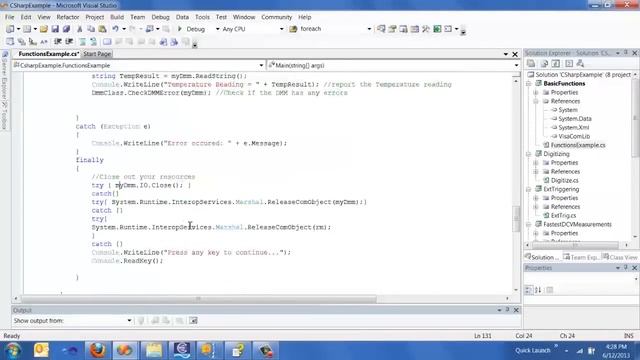This screenshot has width=640, height=360.
Task: Open Firefox from the taskbar
Action: coord(98,350)
